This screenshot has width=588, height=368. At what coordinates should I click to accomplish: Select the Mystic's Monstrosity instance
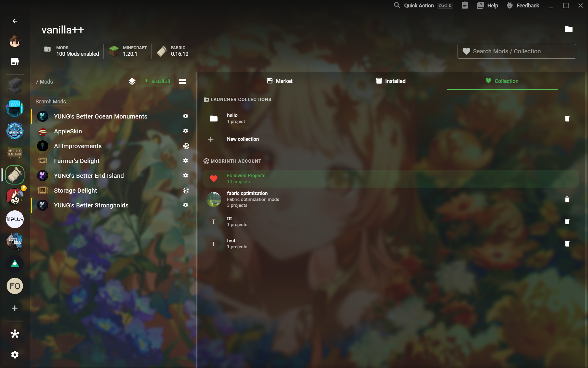click(15, 153)
